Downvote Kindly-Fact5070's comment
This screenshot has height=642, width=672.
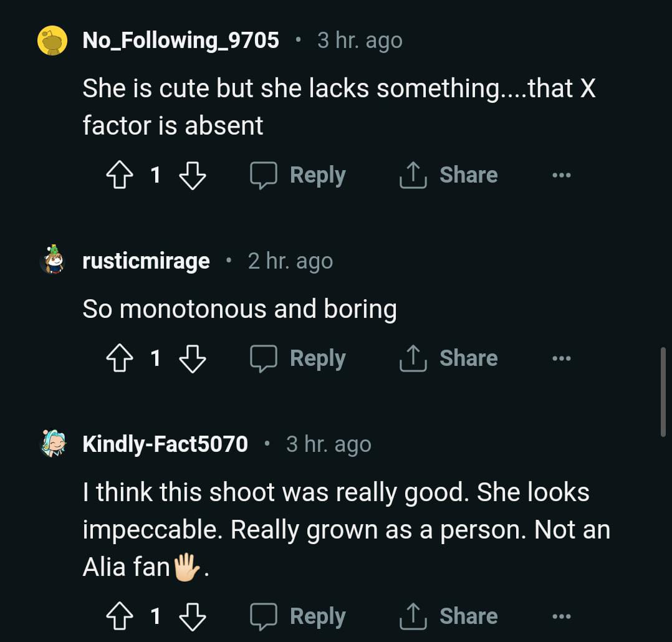tap(192, 617)
